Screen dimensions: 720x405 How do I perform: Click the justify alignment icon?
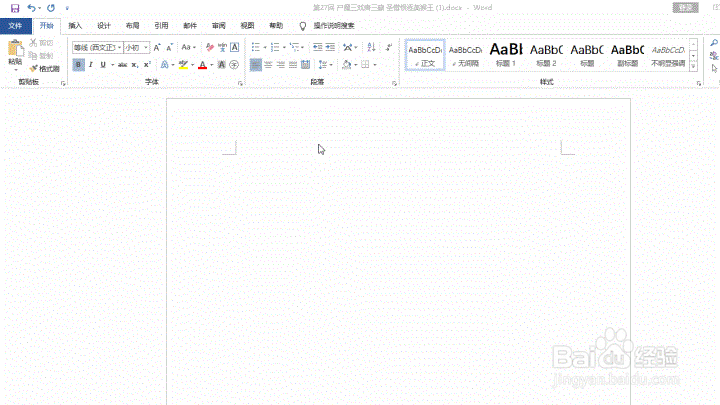293,65
